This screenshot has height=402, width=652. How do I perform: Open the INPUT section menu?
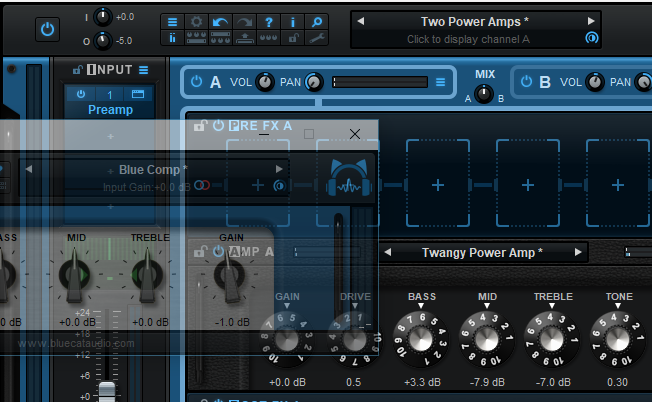[x=143, y=70]
